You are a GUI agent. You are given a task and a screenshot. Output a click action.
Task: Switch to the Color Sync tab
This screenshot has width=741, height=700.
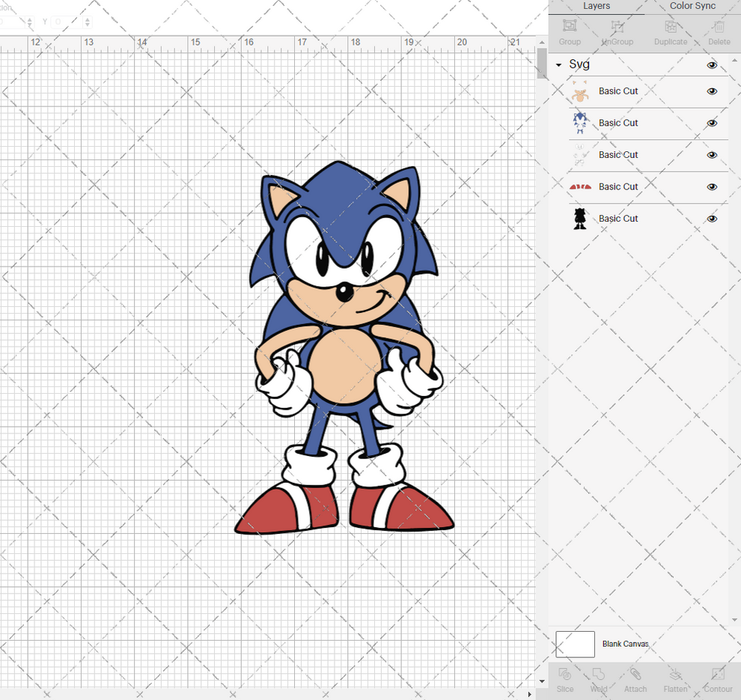pyautogui.click(x=692, y=6)
